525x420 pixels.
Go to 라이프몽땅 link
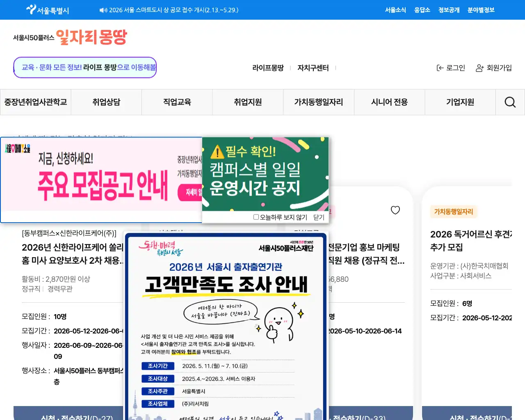pyautogui.click(x=268, y=68)
